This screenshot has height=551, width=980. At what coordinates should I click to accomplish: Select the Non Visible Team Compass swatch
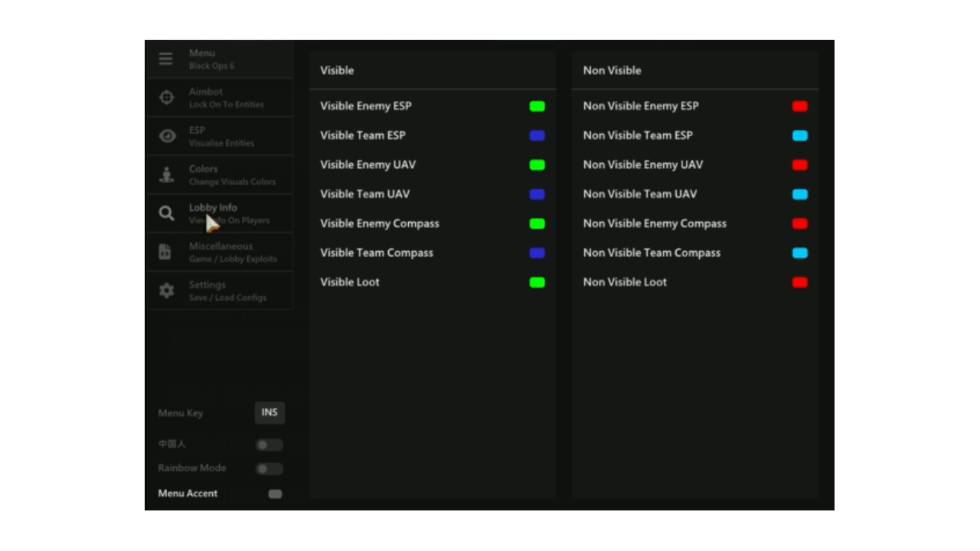pos(800,253)
